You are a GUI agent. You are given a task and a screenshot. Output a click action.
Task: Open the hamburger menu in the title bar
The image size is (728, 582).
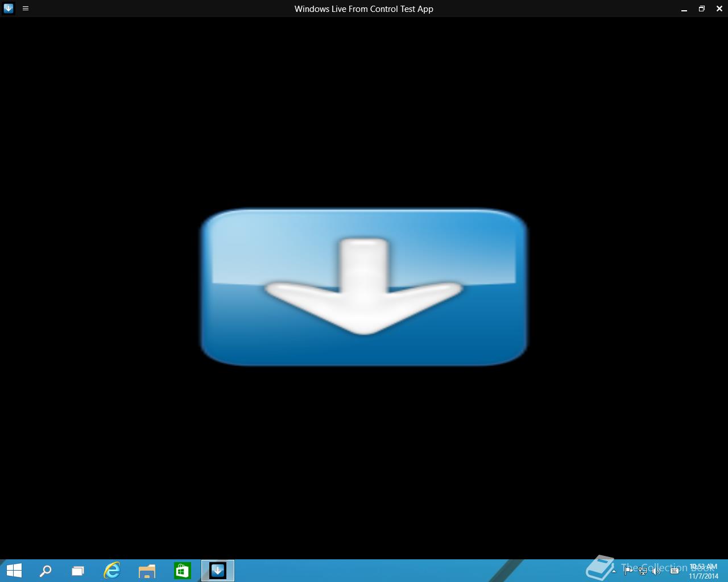(26, 9)
